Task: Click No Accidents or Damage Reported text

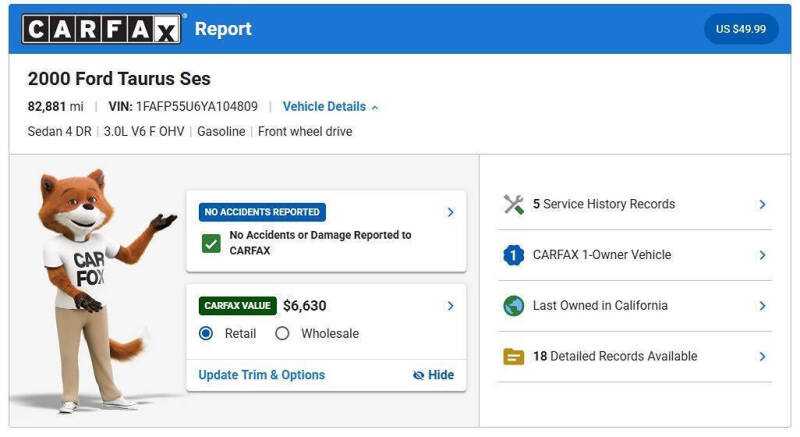Action: click(320, 243)
